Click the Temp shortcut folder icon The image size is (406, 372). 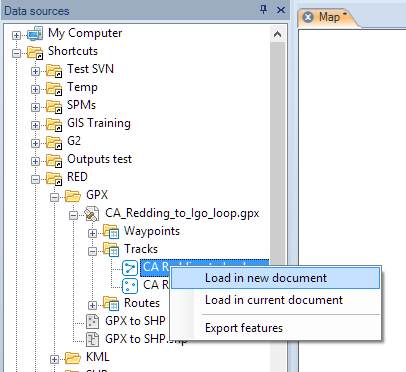point(54,88)
